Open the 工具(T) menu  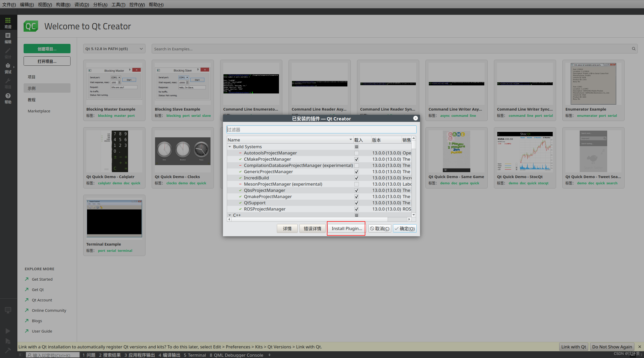point(118,4)
